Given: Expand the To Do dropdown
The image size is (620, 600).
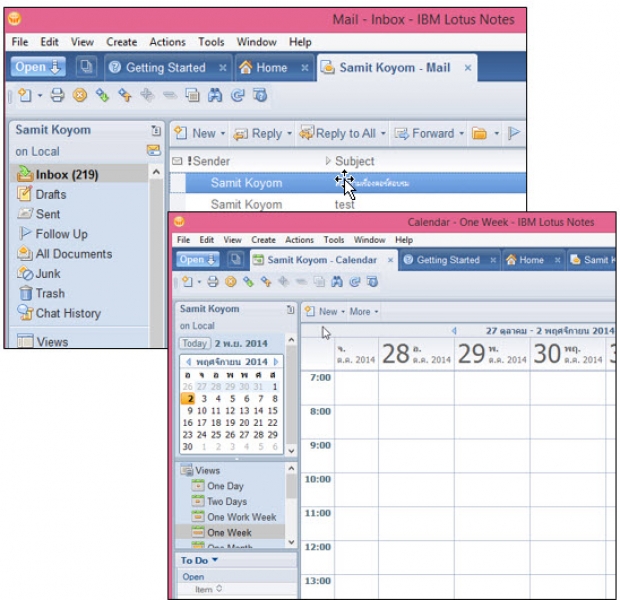Looking at the screenshot, I should 215,560.
